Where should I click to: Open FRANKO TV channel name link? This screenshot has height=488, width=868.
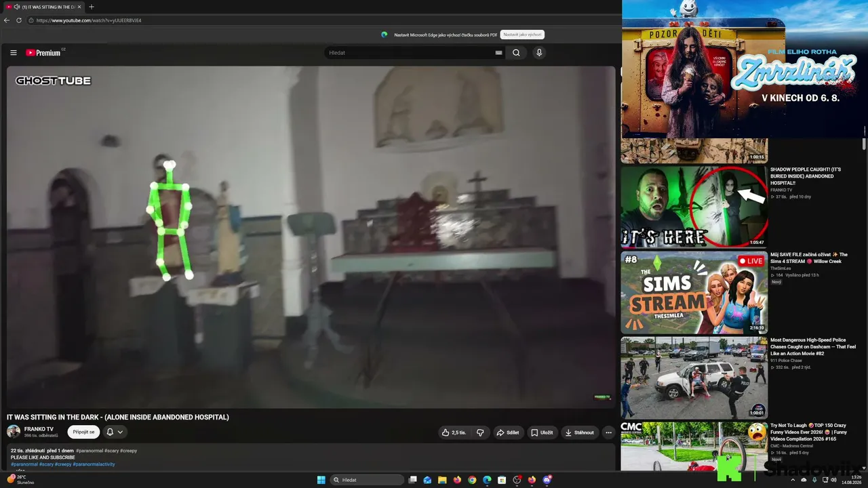39,429
